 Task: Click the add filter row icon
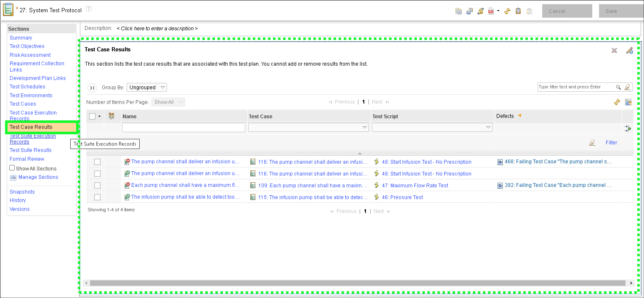tap(628, 128)
